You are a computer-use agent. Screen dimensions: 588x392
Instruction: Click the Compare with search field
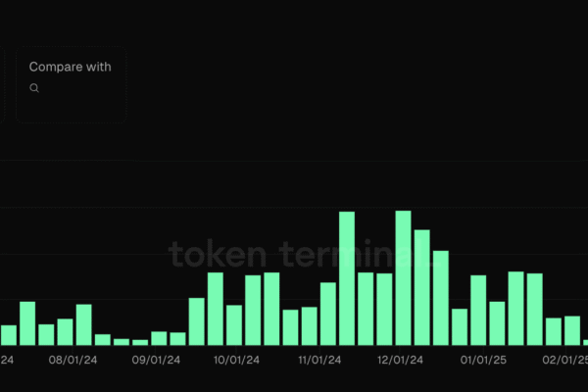[71, 87]
